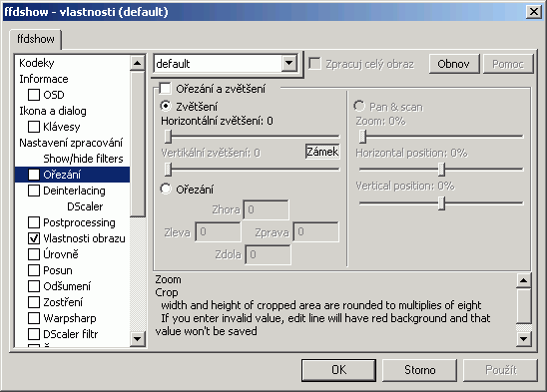Click the help text scroll-down arrow

click(x=524, y=339)
